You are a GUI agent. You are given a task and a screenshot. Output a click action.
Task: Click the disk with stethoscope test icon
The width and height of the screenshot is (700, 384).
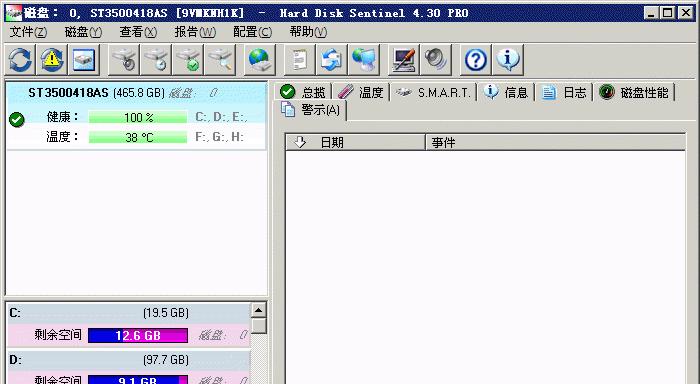(x=124, y=59)
